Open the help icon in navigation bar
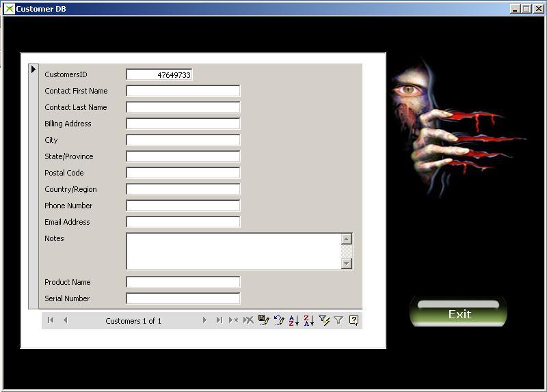 353,320
